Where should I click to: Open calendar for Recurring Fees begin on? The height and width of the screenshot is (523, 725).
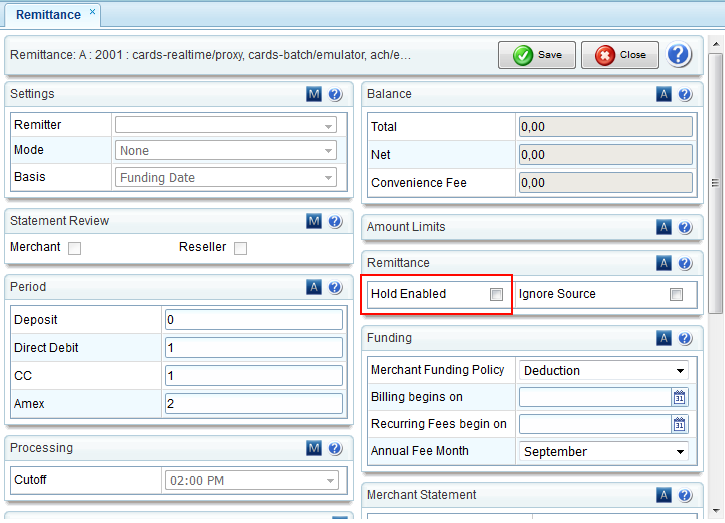(680, 424)
